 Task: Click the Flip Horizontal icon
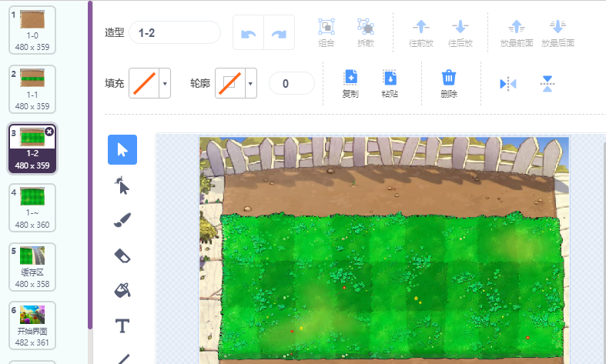point(508,83)
